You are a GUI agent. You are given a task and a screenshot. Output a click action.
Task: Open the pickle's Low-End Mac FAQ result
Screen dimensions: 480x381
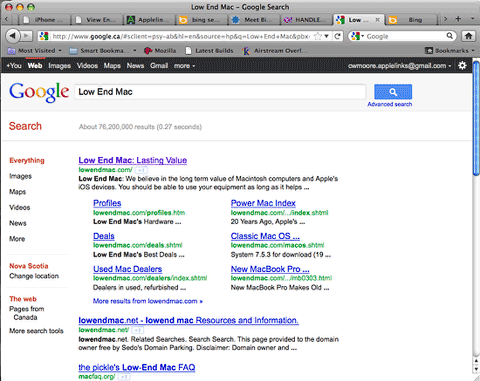click(x=137, y=367)
